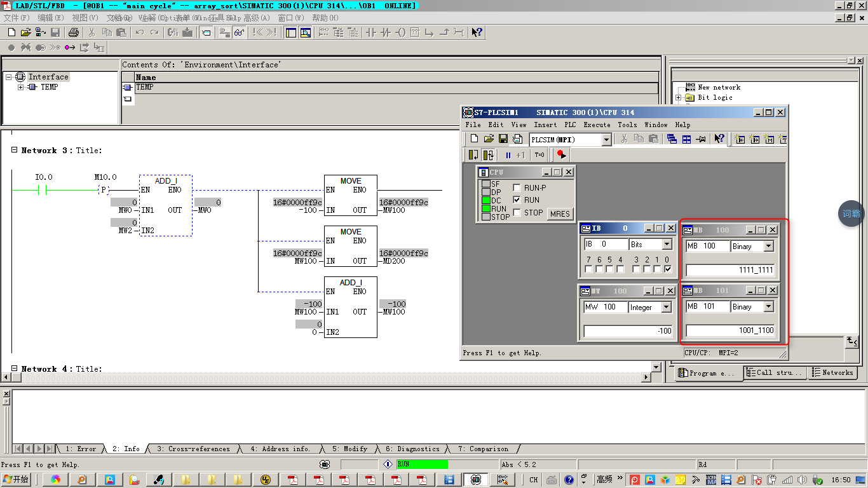Click the MB 101 value field

730,330
